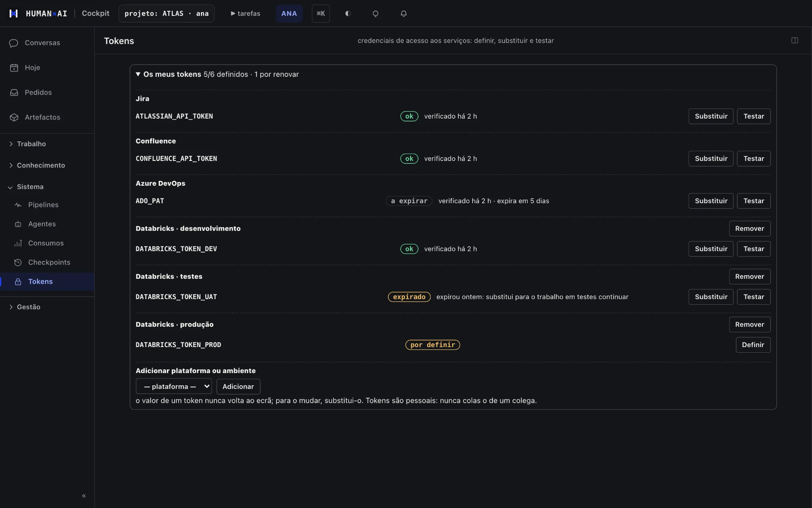This screenshot has width=812, height=508.
Task: Definir the DATABRICKS_TOKEN_PROD
Action: pyautogui.click(x=753, y=345)
